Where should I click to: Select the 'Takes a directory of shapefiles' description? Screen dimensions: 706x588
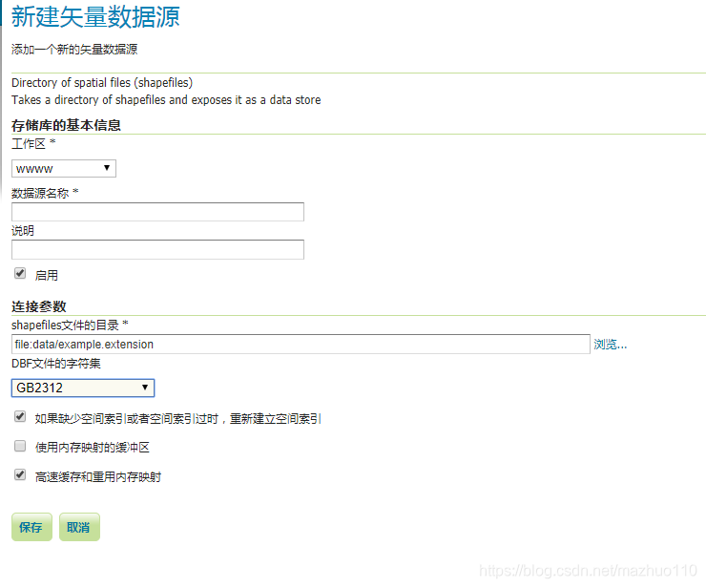[x=166, y=100]
